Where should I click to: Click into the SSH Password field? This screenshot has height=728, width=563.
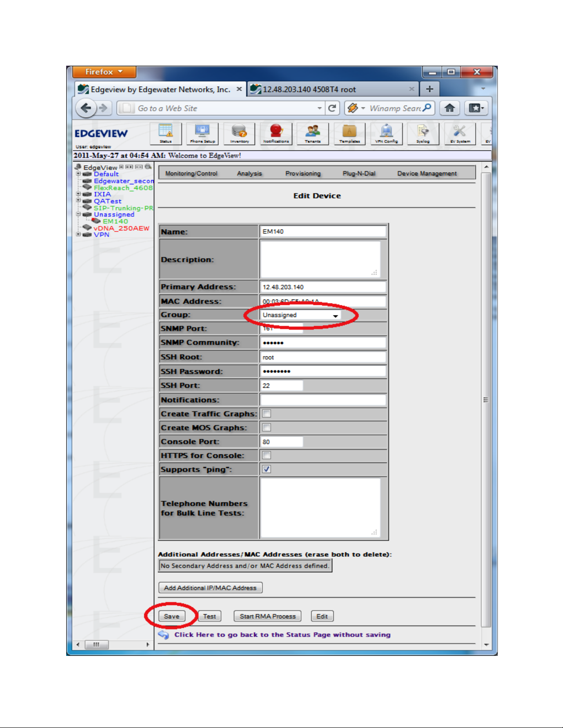(x=323, y=371)
